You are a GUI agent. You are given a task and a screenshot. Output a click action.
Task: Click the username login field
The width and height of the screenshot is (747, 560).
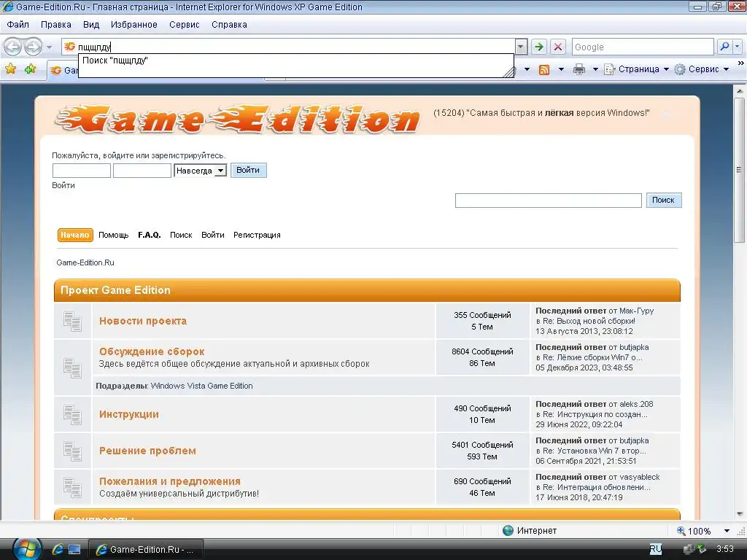(x=82, y=171)
